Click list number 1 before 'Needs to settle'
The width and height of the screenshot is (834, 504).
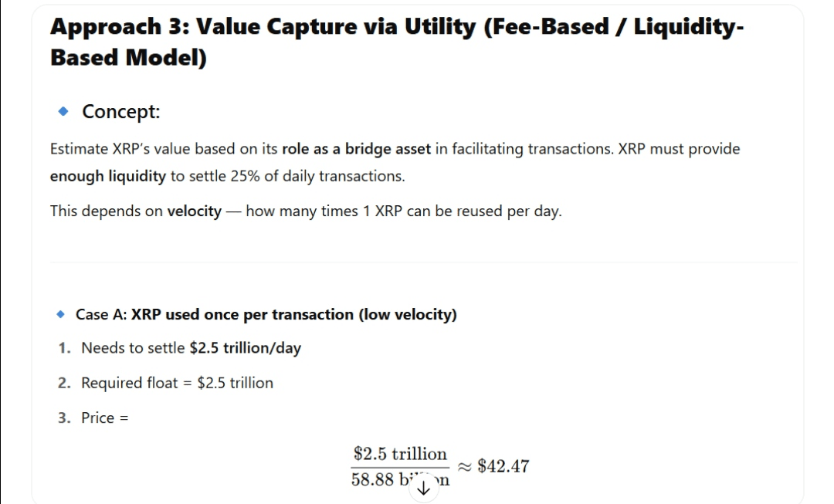pos(64,347)
